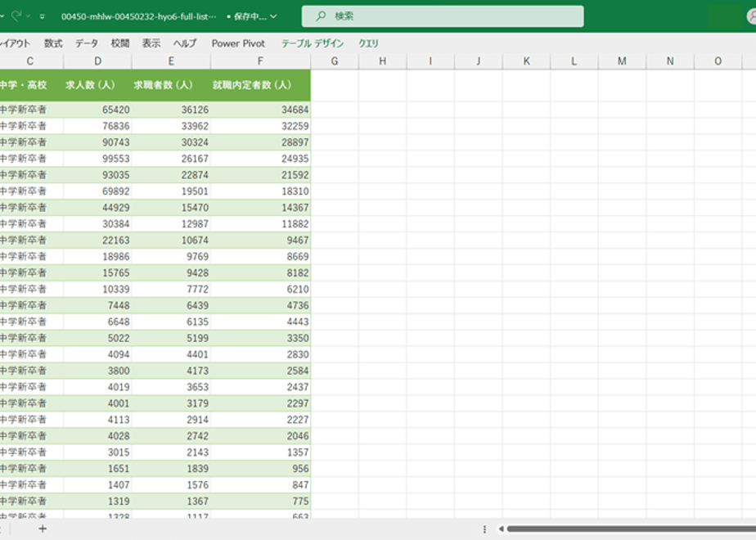Select column F header

[x=260, y=61]
